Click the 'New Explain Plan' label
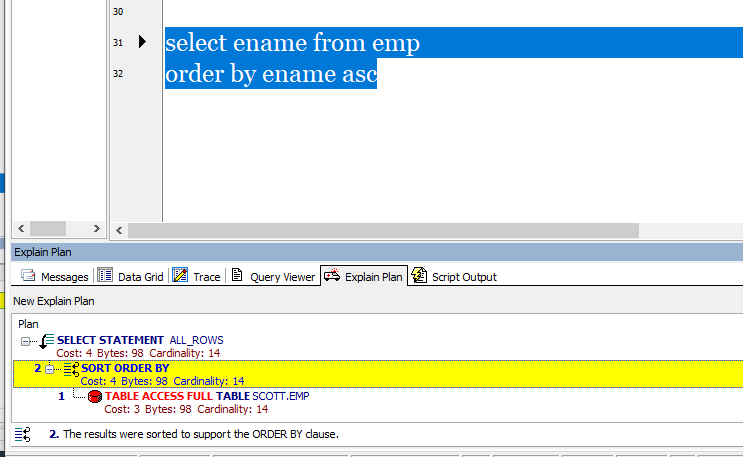 (54, 301)
